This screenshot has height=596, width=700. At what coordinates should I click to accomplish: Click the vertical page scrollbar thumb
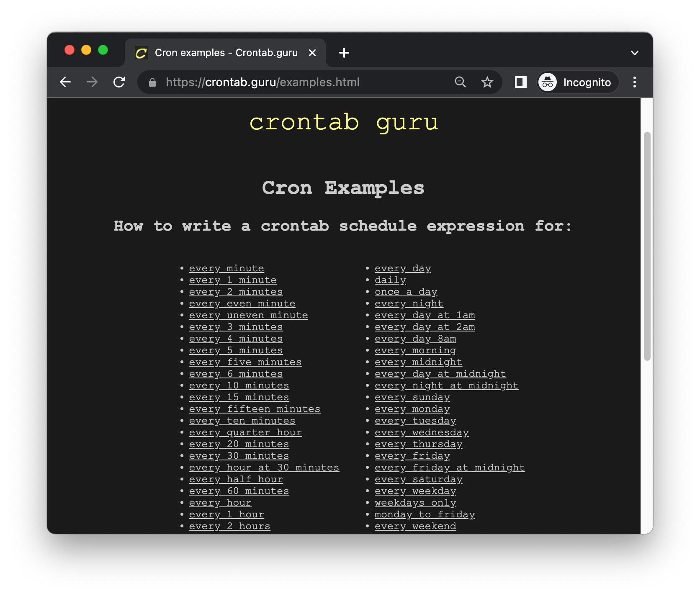[x=647, y=246]
